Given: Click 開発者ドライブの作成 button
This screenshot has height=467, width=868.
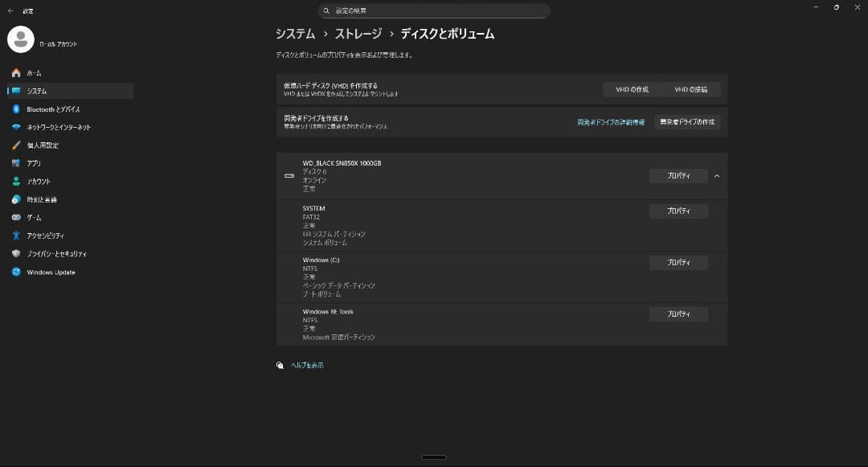Looking at the screenshot, I should (687, 121).
